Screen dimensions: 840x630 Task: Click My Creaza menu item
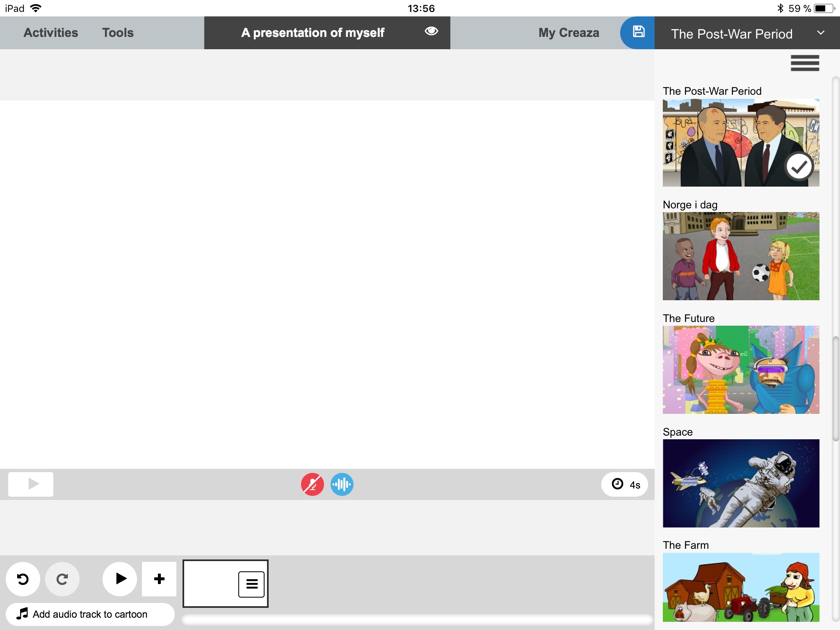tap(568, 32)
